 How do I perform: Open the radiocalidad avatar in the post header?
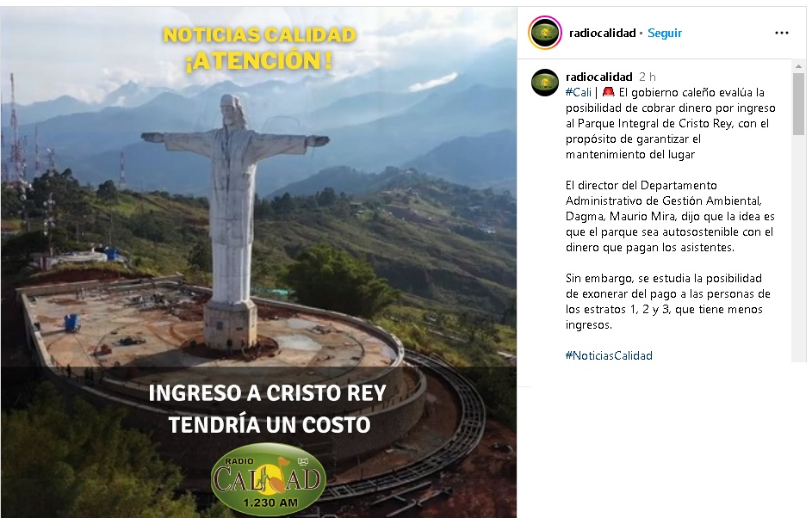point(545,33)
